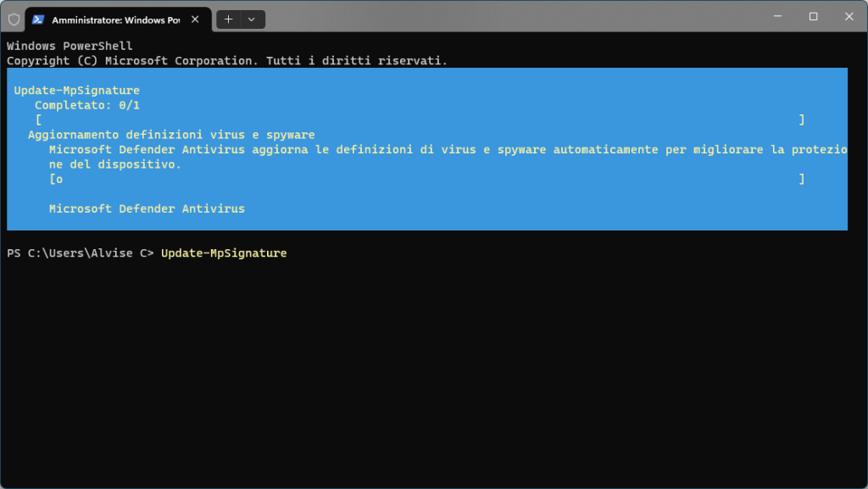Click the Windows PowerShell header text line
This screenshot has width=868, height=489.
coord(70,46)
